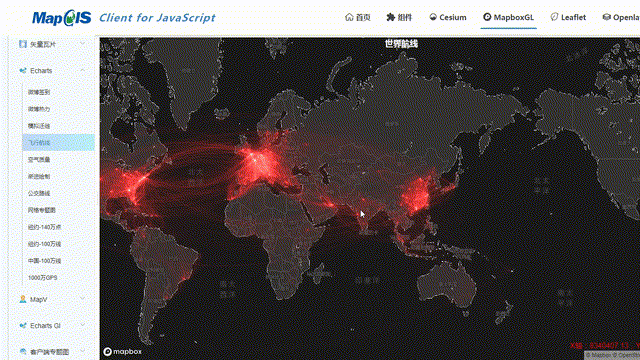Viewport: 640px width, 360px height.
Task: Click the 世界航线 map title
Action: tap(401, 44)
